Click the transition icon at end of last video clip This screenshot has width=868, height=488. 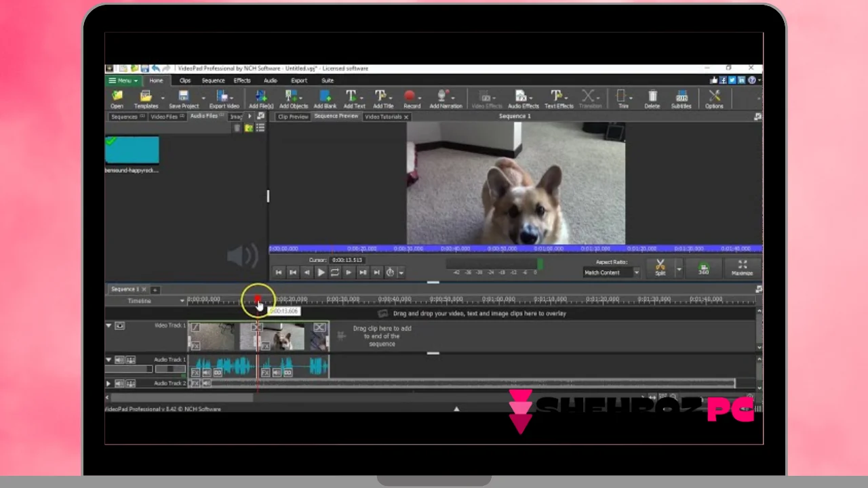click(x=319, y=327)
